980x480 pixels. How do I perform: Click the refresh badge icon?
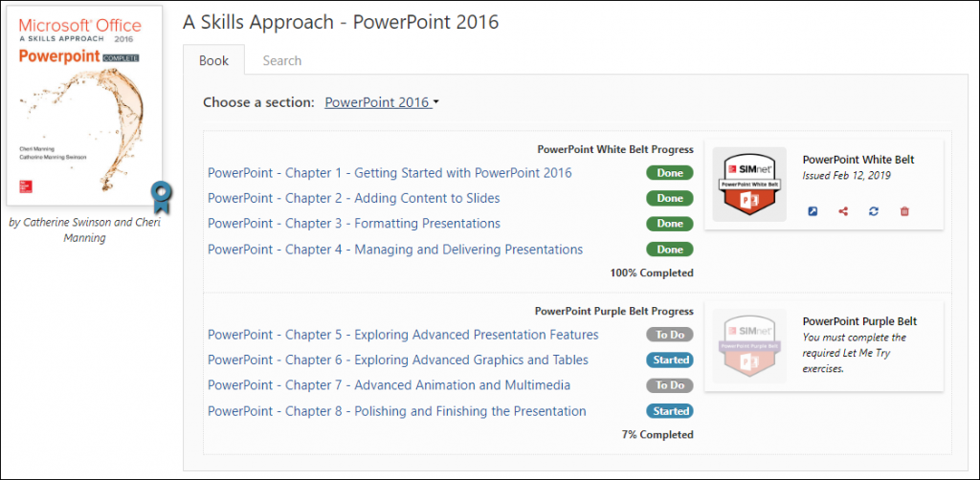click(x=874, y=211)
